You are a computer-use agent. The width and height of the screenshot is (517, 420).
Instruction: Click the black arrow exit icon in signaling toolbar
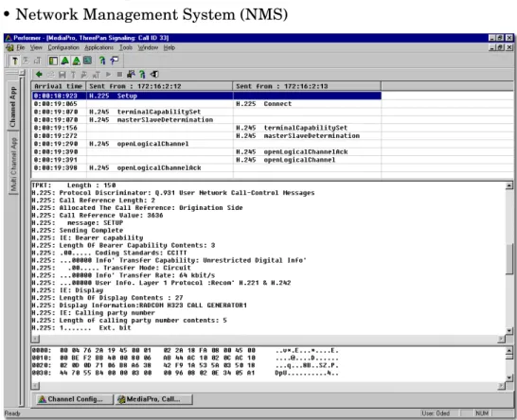click(154, 75)
